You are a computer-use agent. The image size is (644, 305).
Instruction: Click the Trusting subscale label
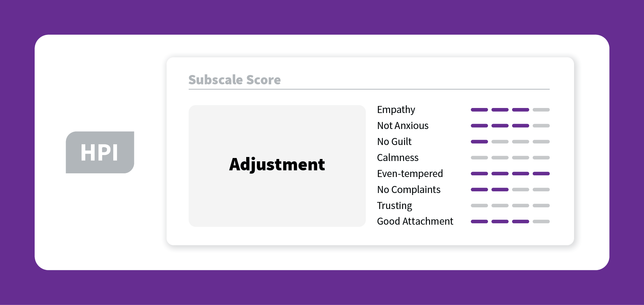tap(394, 206)
